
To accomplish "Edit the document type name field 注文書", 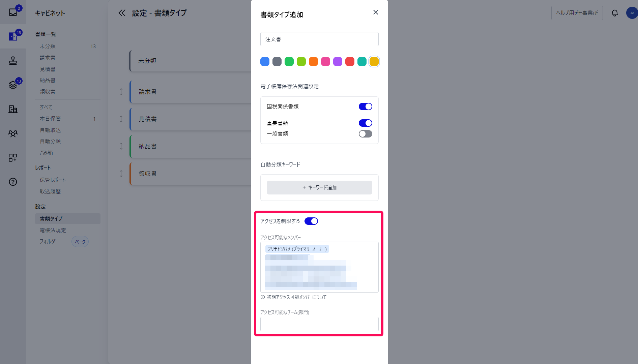I will pyautogui.click(x=319, y=39).
